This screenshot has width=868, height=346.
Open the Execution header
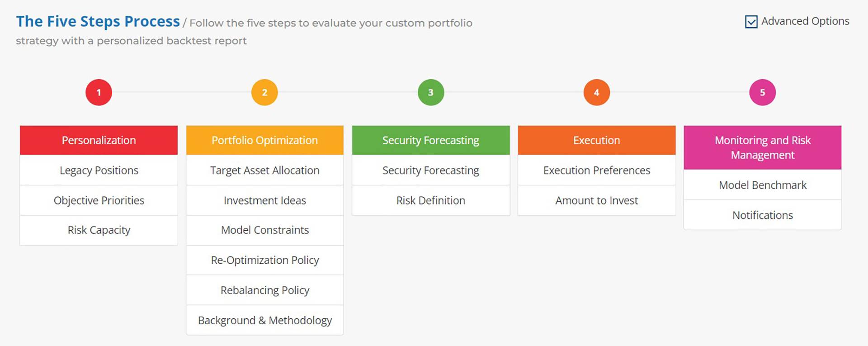point(596,140)
